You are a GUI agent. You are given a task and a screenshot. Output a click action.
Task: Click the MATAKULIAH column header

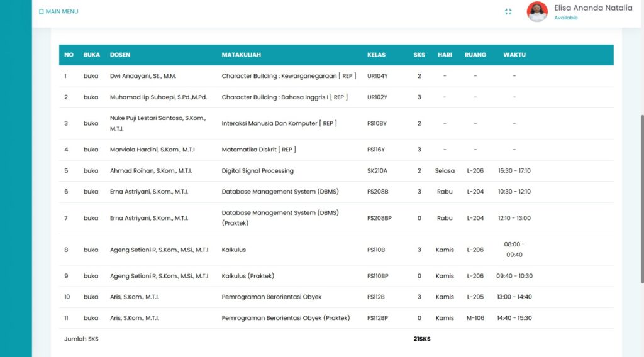(x=241, y=55)
